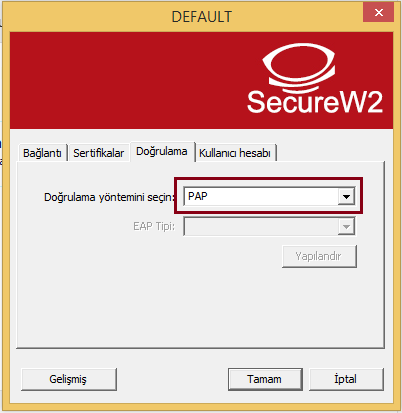Screen dimensions: 402x413
Task: Click the Yapılandır button
Action: click(x=319, y=256)
